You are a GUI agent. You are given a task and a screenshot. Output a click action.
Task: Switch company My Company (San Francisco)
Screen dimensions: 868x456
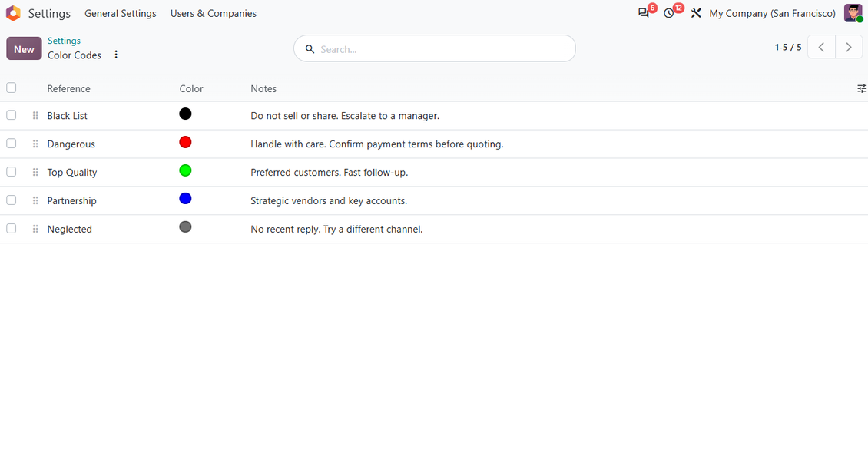click(x=772, y=13)
